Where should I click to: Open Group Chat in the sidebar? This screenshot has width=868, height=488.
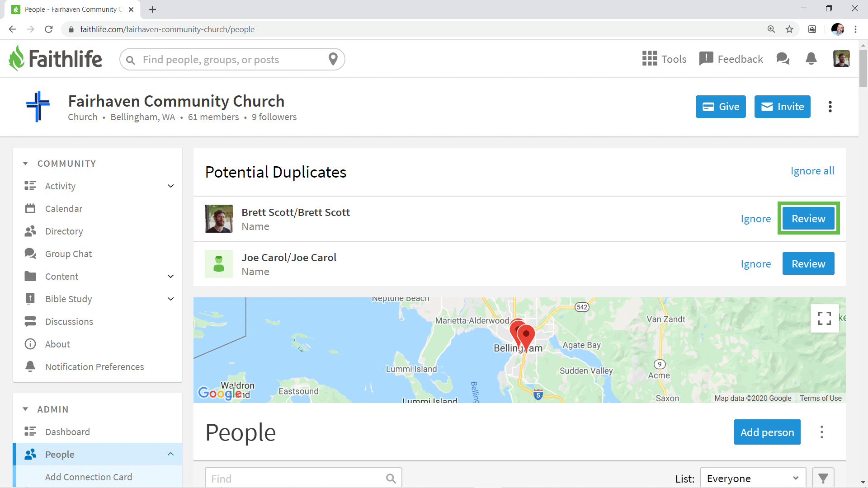pyautogui.click(x=68, y=254)
